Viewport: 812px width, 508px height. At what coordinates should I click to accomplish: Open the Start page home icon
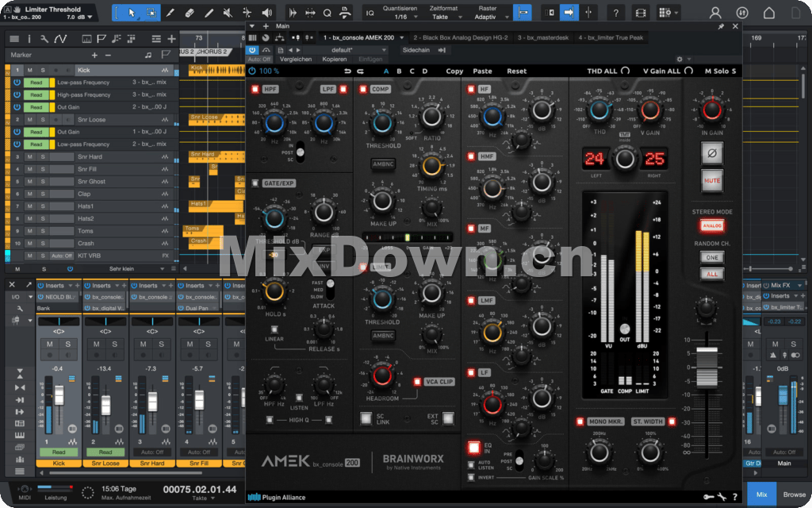[769, 13]
